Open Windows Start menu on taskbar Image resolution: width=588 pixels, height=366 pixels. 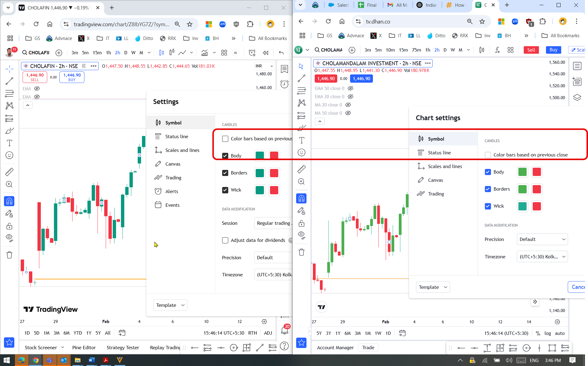click(x=7, y=360)
